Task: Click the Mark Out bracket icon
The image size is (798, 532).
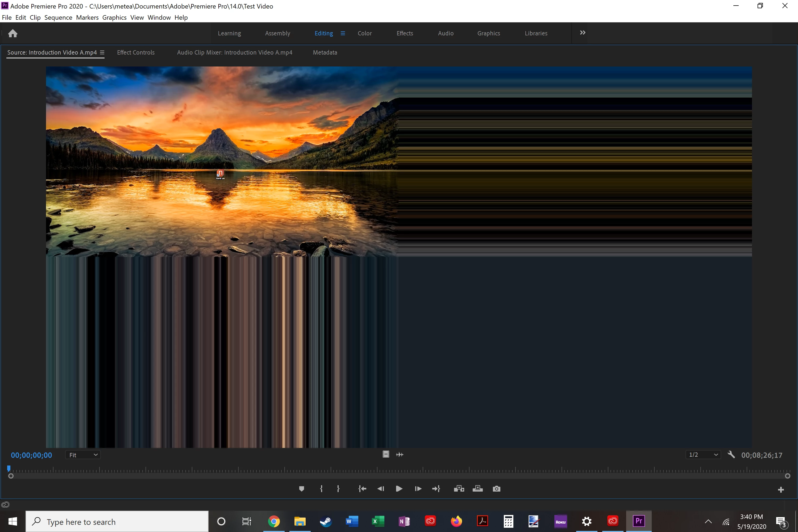Action: 338,489
